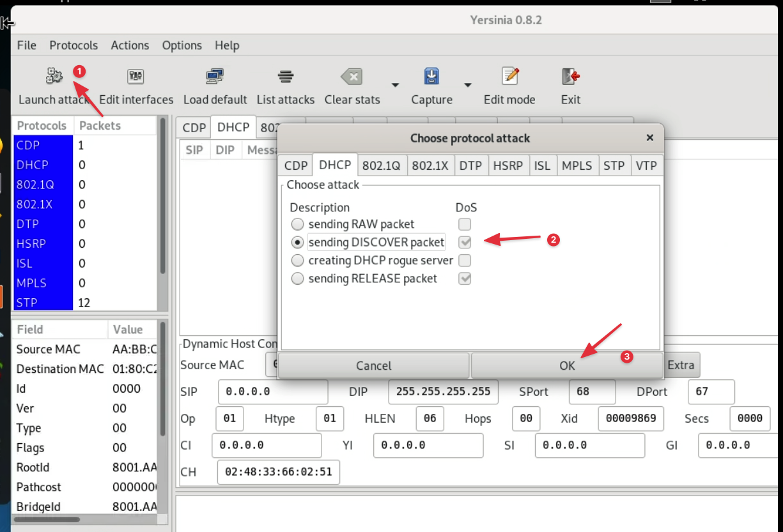The height and width of the screenshot is (532, 783).
Task: Open the List attacks icon
Action: pos(285,77)
